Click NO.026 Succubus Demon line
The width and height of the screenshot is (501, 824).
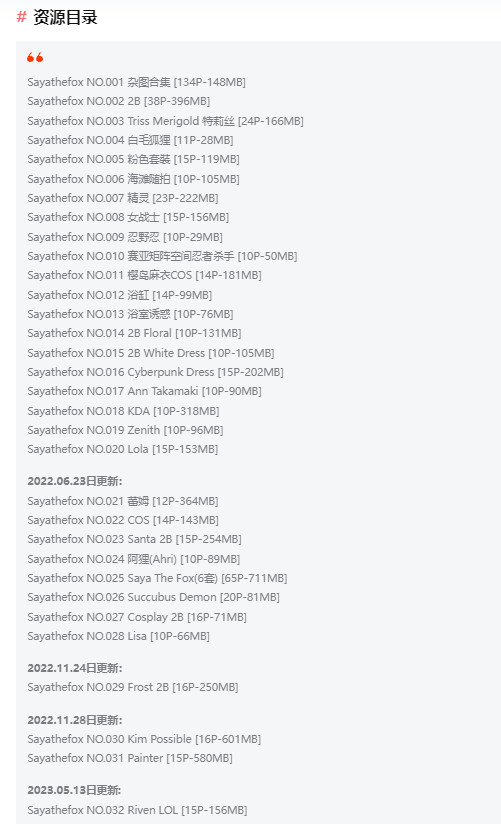tap(153, 598)
